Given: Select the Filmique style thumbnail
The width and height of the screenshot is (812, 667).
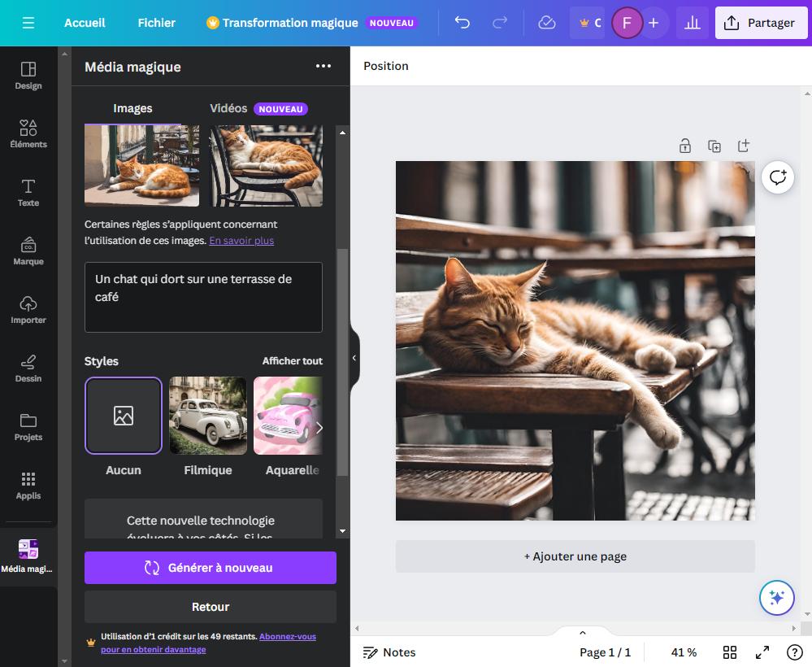Looking at the screenshot, I should pyautogui.click(x=208, y=416).
